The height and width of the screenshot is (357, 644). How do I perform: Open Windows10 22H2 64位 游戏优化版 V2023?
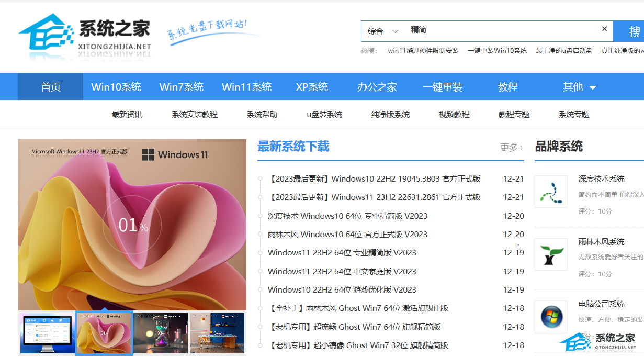coord(342,289)
